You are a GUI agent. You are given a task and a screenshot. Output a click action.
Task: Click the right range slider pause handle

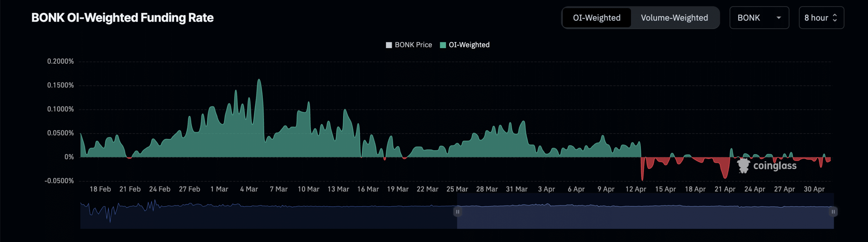833,212
